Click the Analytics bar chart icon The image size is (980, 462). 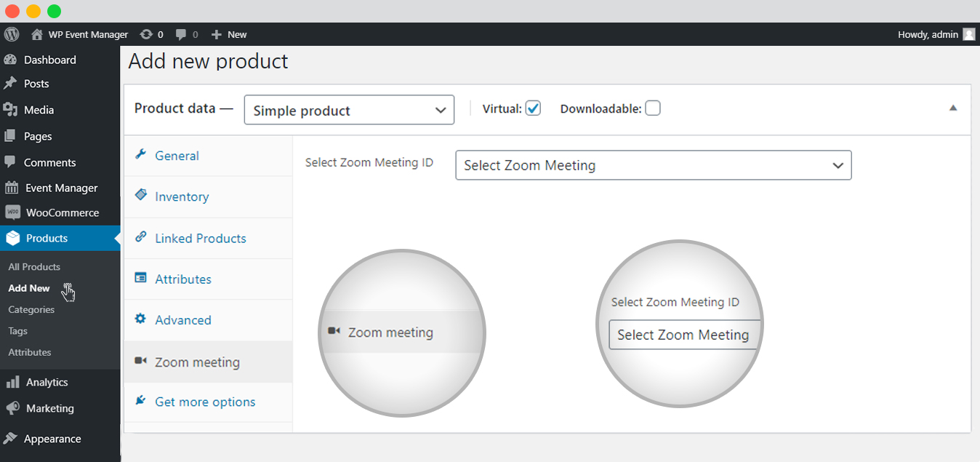pyautogui.click(x=12, y=381)
